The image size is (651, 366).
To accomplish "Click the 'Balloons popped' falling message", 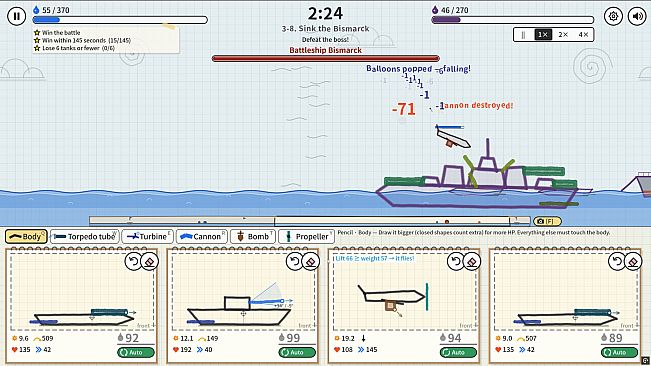I will coord(418,68).
